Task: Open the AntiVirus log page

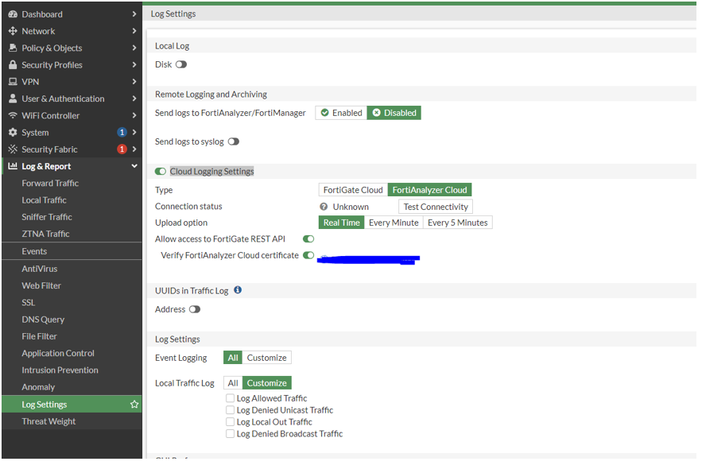Action: [39, 269]
